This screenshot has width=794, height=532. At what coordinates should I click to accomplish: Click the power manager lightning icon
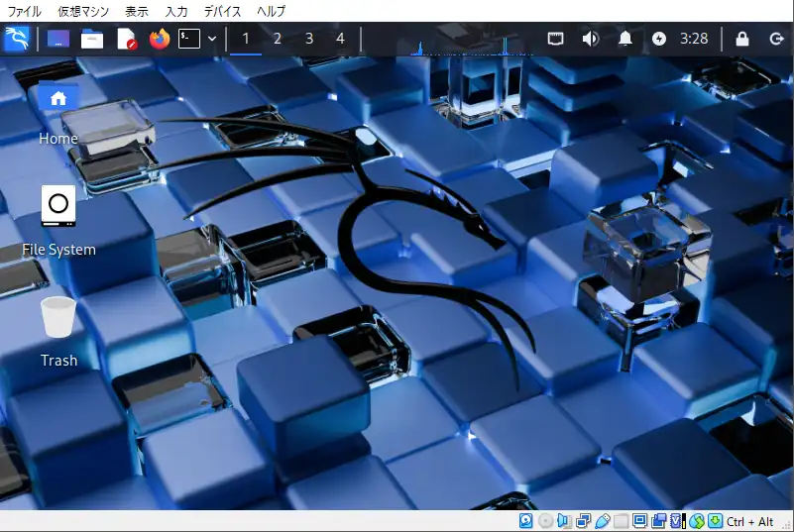[x=659, y=39]
